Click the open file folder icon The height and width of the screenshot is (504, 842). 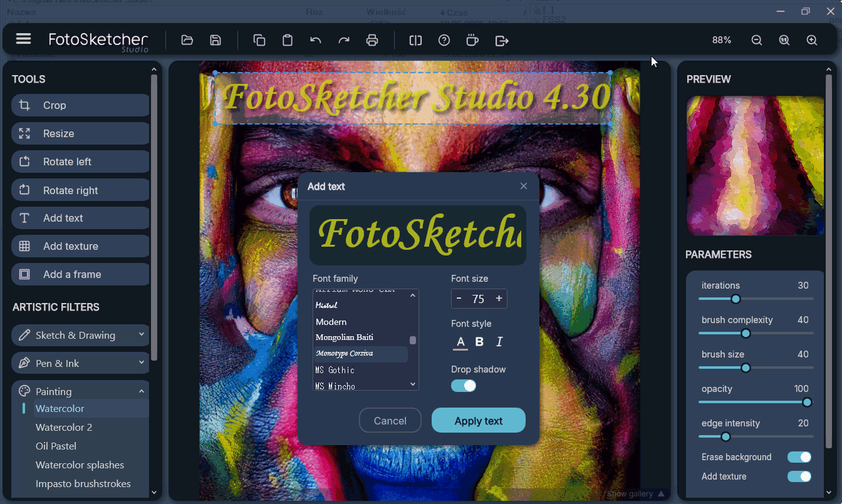click(x=187, y=40)
